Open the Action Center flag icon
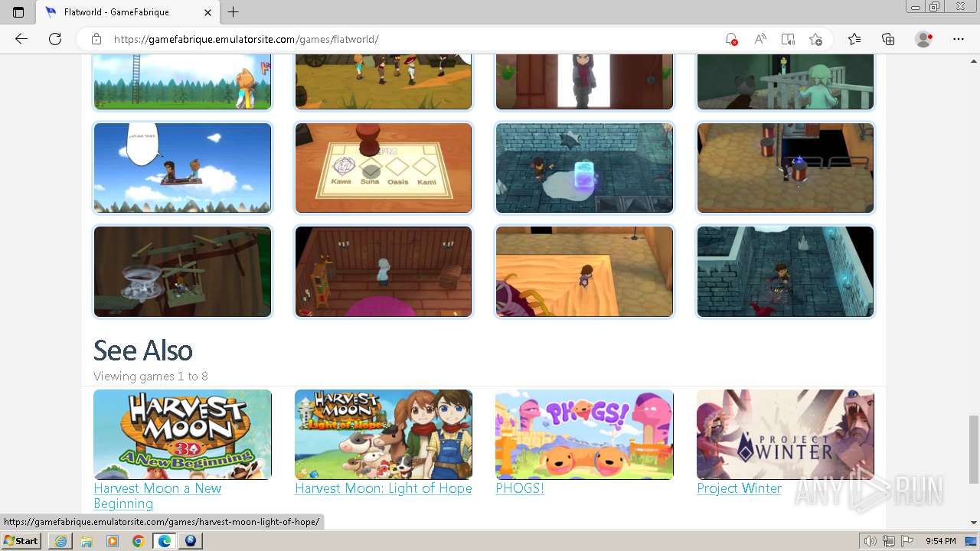 [x=906, y=541]
